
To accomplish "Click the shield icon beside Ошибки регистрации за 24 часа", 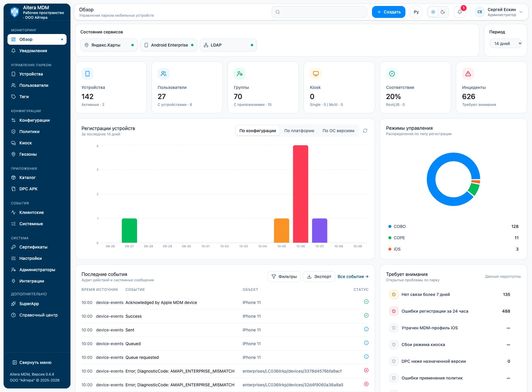I will point(394,311).
